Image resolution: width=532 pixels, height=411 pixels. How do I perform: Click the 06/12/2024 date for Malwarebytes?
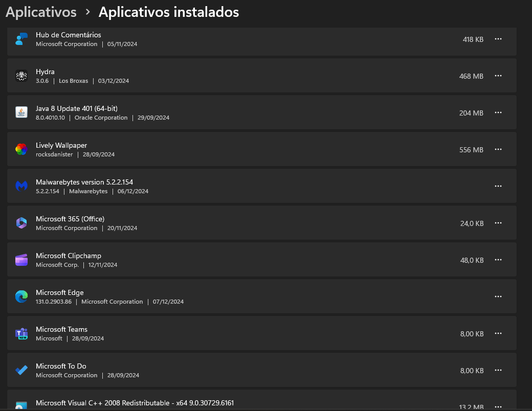[133, 191]
